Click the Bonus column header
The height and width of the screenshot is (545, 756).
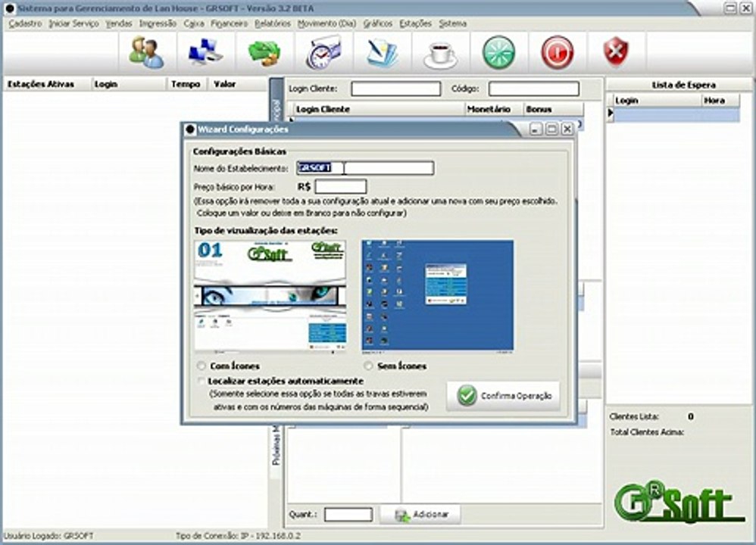554,110
